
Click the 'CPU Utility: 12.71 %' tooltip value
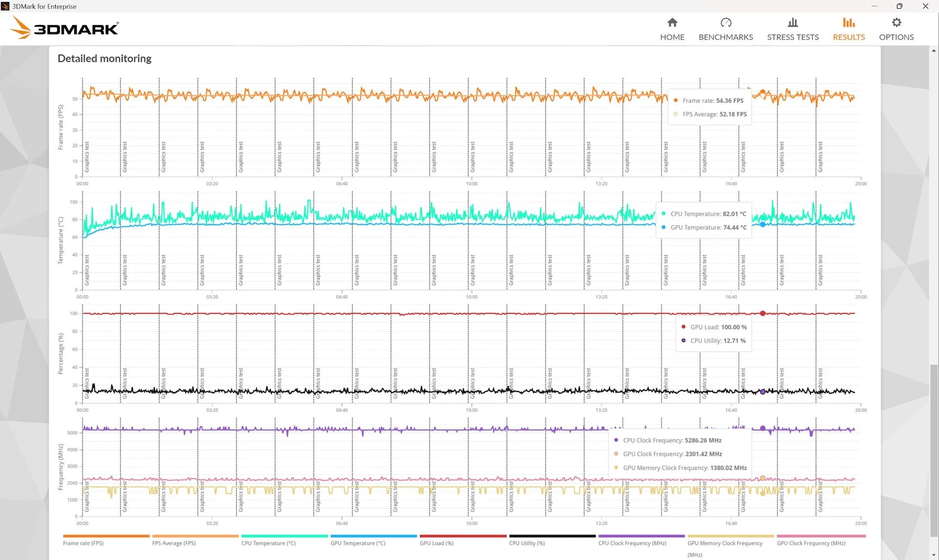[x=718, y=341]
